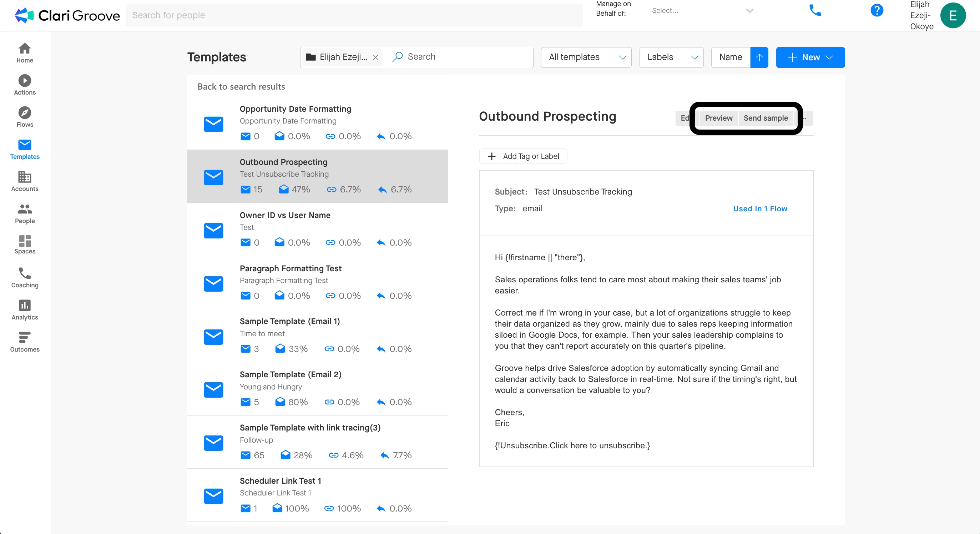Image resolution: width=980 pixels, height=534 pixels.
Task: Open the Used In 1 Flow link
Action: tap(760, 208)
